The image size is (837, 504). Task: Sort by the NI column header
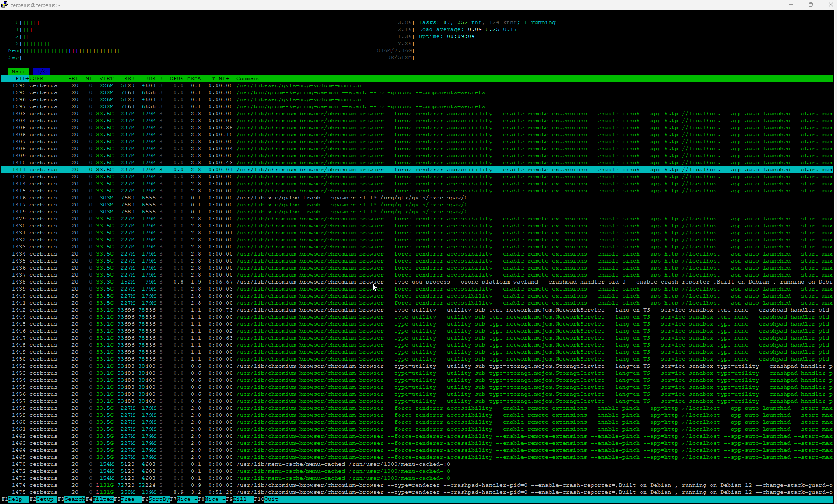89,78
